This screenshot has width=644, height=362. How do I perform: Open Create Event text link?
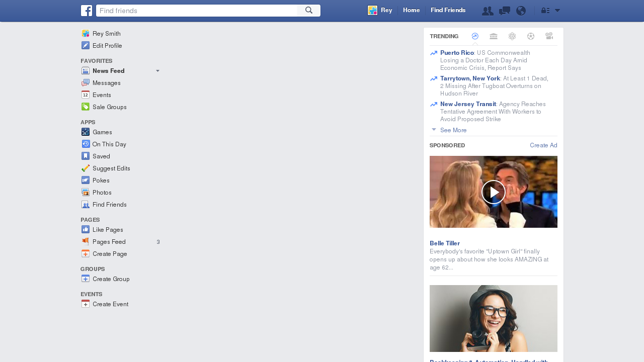point(110,304)
